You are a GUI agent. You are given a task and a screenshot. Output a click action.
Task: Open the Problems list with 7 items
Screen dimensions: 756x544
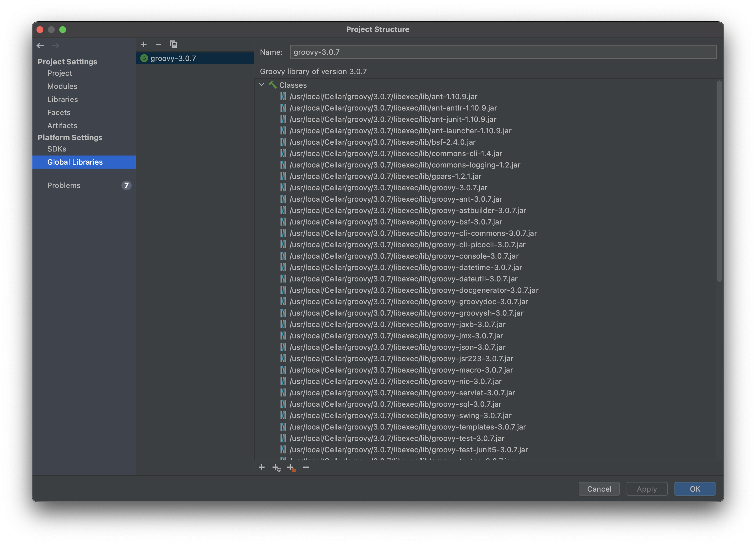[x=64, y=185]
